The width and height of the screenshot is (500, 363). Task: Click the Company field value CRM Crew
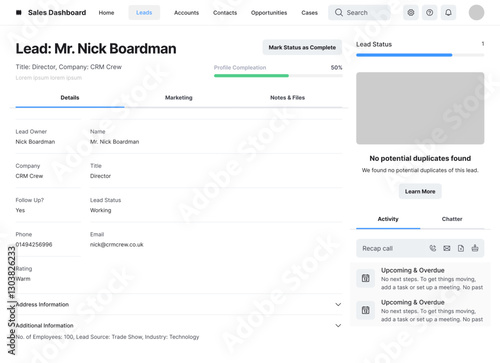click(29, 176)
